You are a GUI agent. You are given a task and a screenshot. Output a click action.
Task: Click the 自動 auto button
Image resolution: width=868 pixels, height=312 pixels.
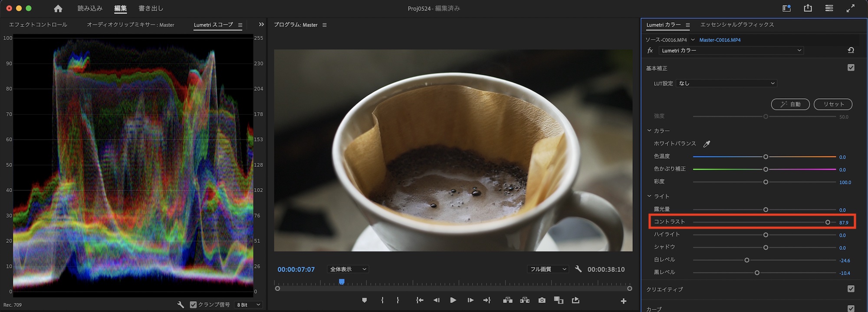[x=790, y=104]
